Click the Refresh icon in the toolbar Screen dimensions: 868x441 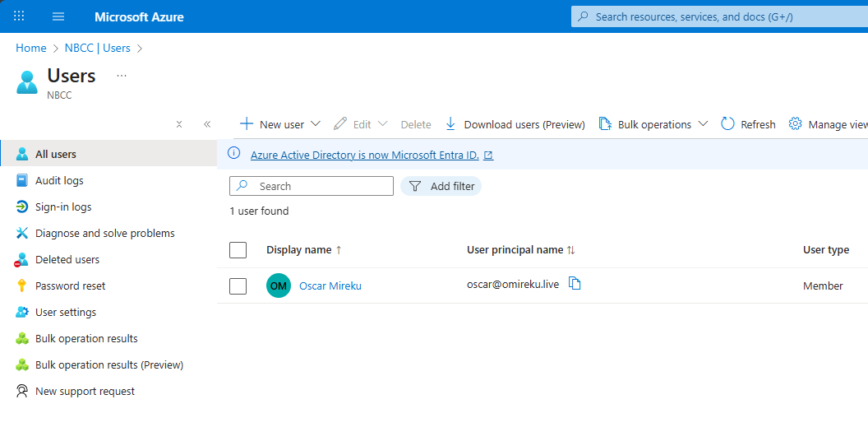(727, 124)
